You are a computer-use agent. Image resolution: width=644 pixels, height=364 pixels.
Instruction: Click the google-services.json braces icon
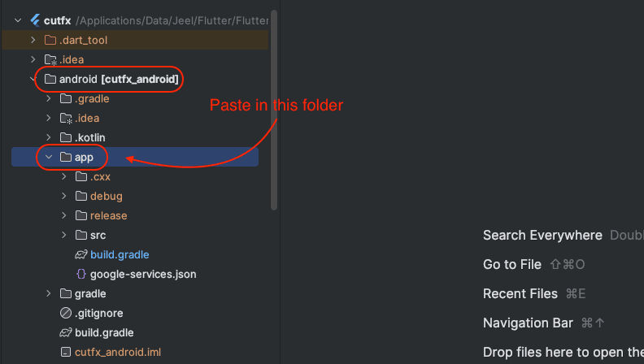click(x=81, y=274)
